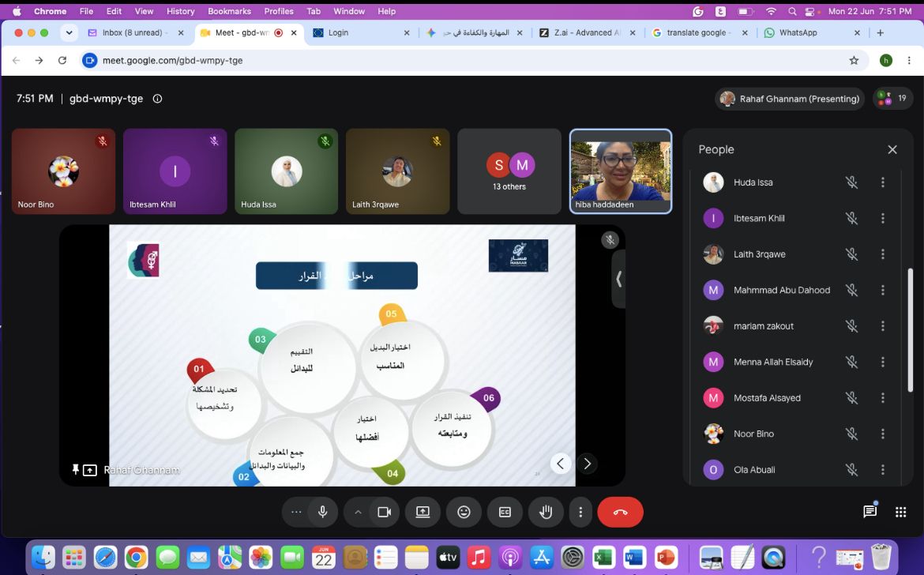Screen dimensions: 924x575
Task: Close the Meet tab
Action: tap(294, 33)
